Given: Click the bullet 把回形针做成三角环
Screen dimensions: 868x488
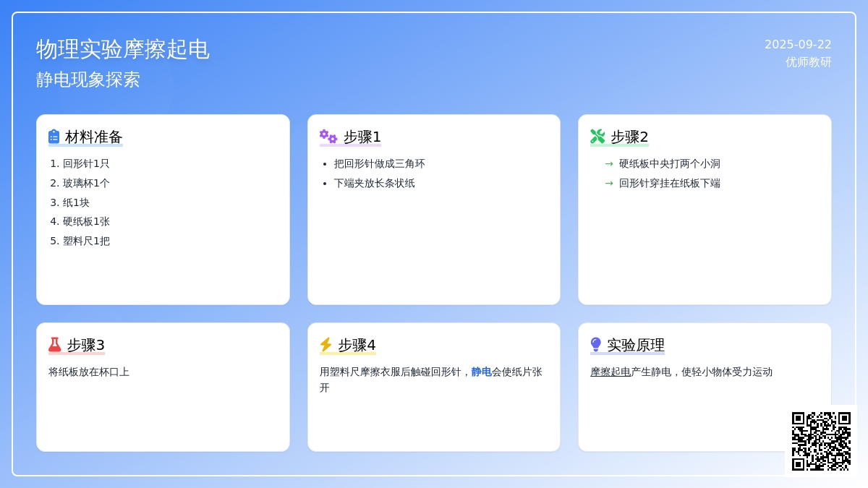Looking at the screenshot, I should point(379,163).
